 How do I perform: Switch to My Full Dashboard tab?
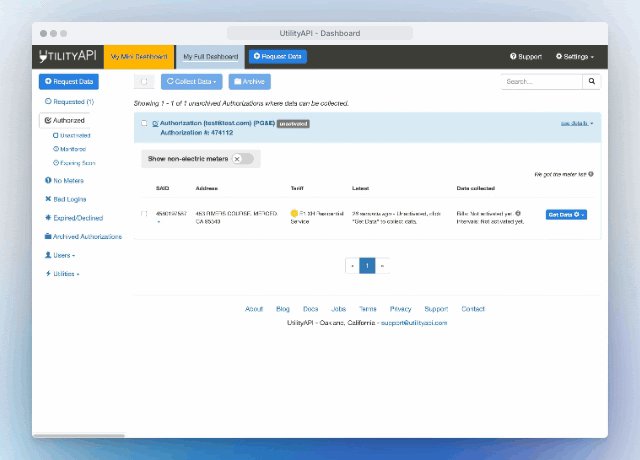[x=211, y=57]
